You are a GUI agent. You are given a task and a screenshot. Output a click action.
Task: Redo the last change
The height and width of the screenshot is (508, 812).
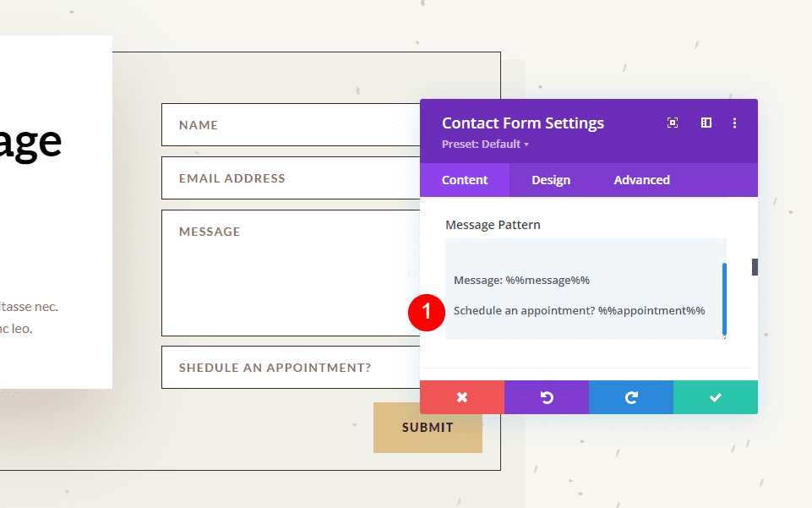pyautogui.click(x=630, y=397)
